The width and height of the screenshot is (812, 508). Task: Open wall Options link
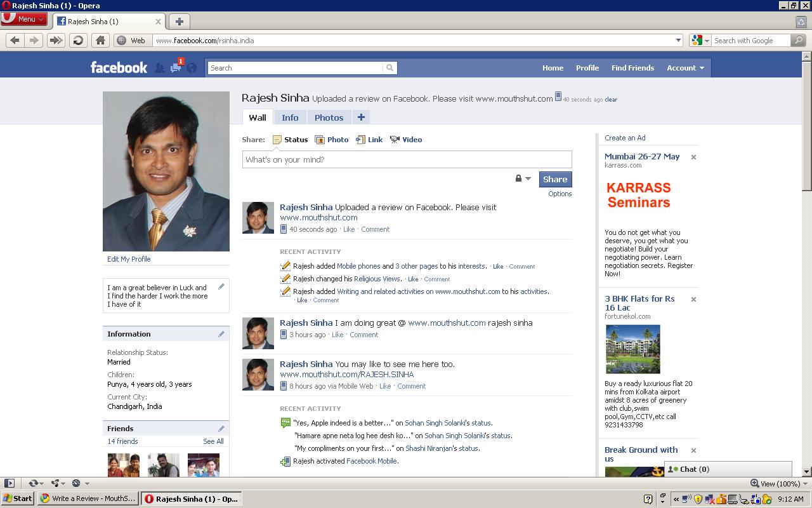coord(560,194)
